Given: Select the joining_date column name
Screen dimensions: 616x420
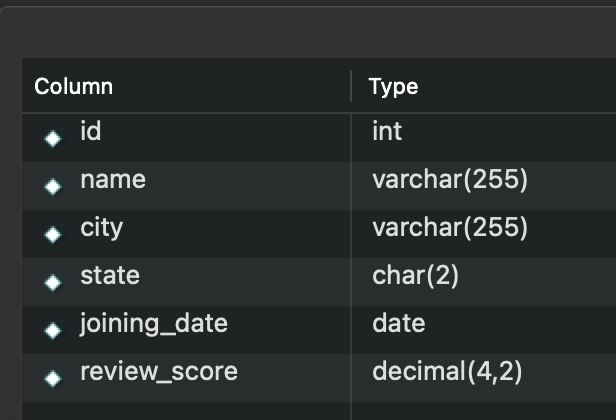Looking at the screenshot, I should [154, 323].
